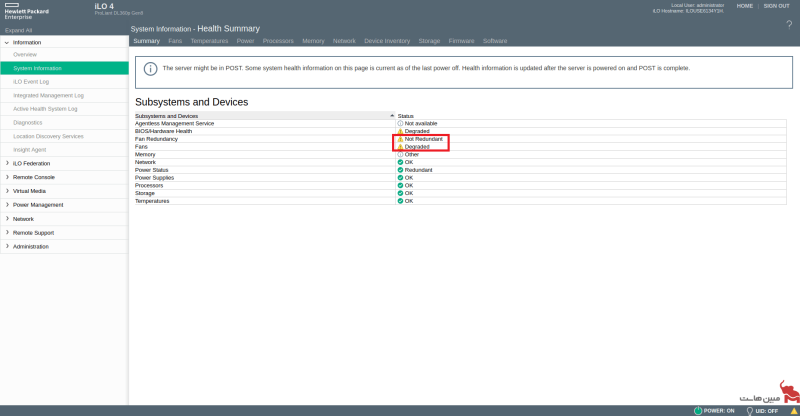Open the help question mark icon

789,25
